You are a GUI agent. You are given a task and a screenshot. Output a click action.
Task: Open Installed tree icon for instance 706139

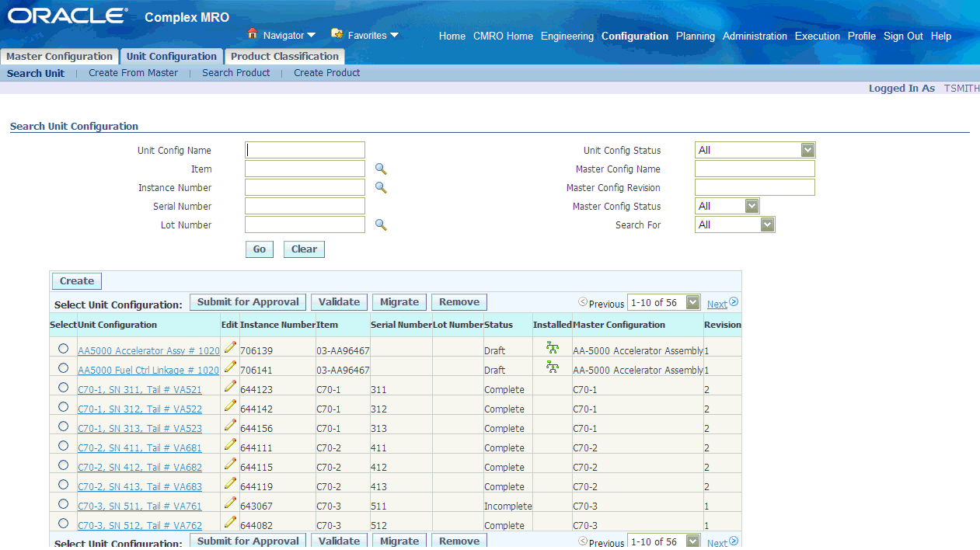[x=553, y=347]
